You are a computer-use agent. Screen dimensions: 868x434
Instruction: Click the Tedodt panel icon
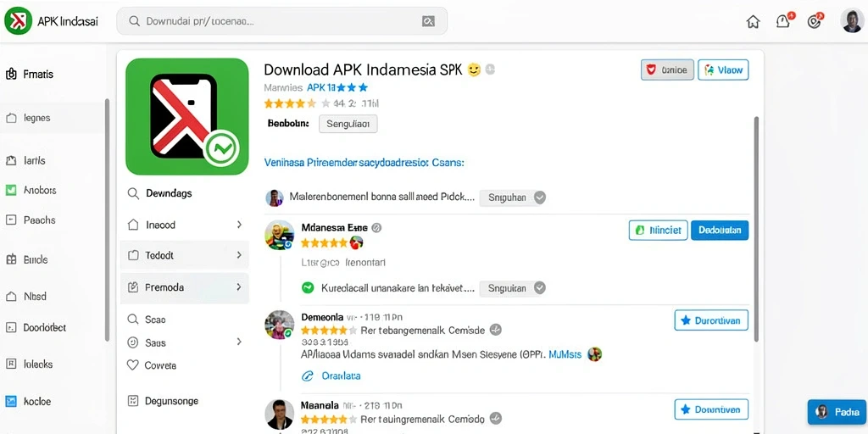tap(133, 255)
